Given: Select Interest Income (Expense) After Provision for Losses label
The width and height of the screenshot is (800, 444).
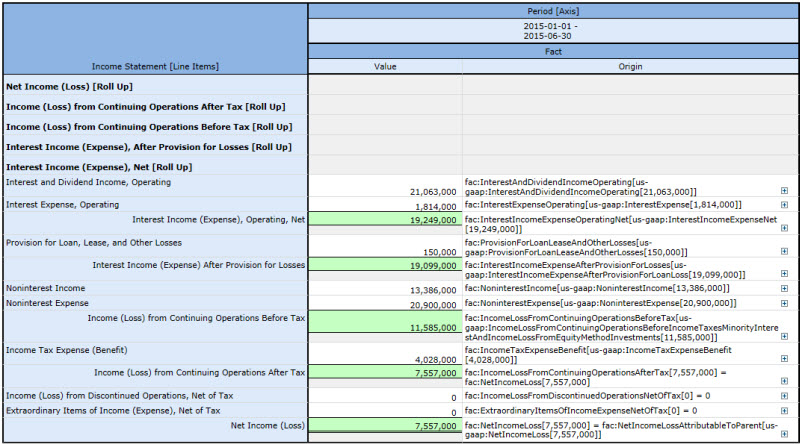Looking at the screenshot, I should (x=198, y=265).
